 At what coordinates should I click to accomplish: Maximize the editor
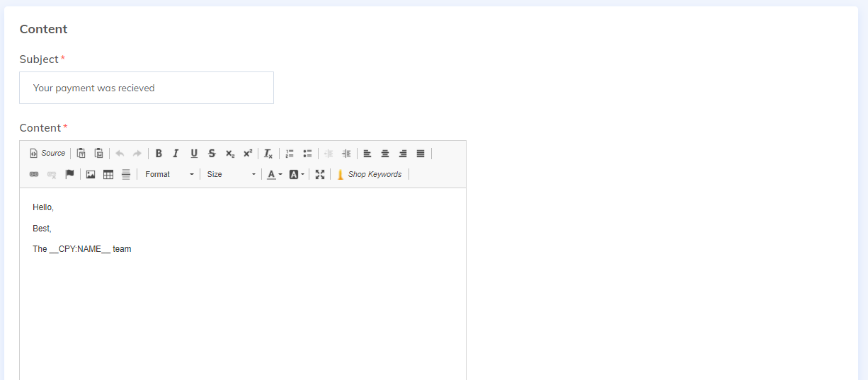(x=320, y=175)
